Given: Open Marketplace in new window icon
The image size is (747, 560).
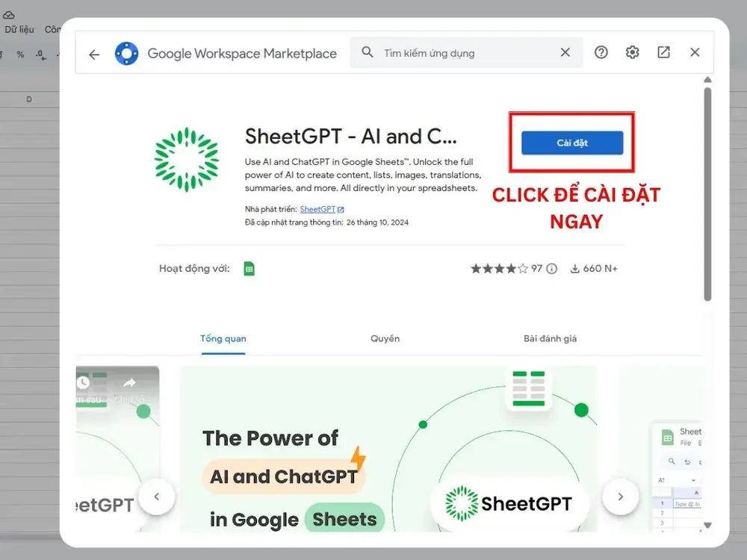Looking at the screenshot, I should click(663, 52).
